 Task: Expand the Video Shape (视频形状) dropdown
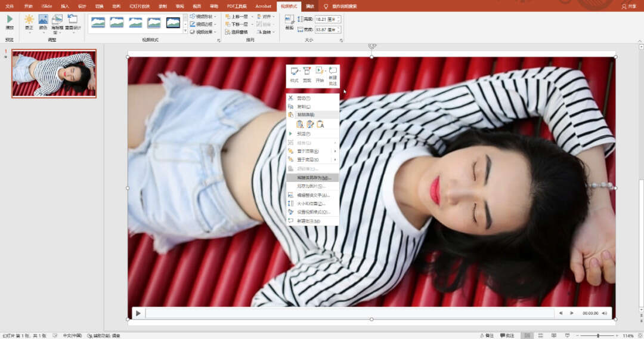[x=203, y=17]
